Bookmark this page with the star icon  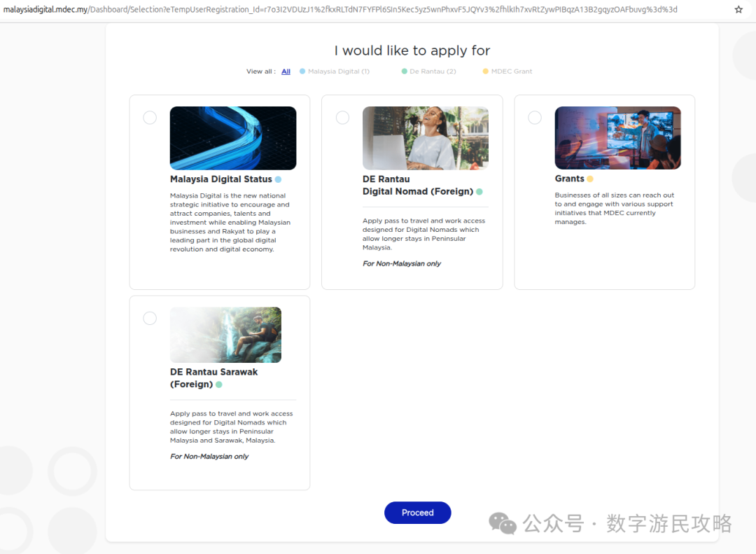[x=738, y=10]
